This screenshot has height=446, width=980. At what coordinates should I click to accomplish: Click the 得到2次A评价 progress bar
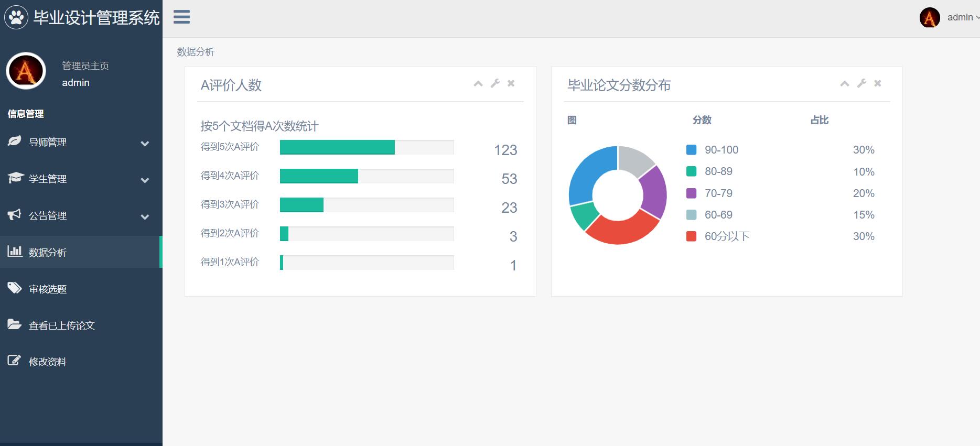367,234
